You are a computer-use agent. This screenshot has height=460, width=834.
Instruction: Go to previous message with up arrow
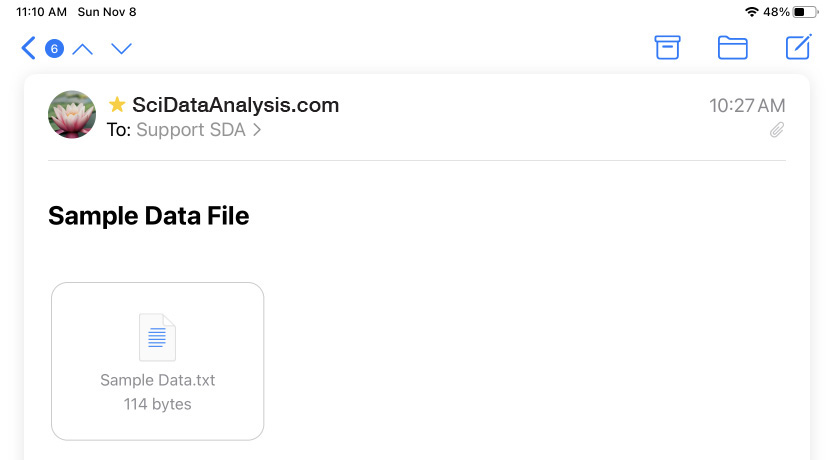click(82, 49)
